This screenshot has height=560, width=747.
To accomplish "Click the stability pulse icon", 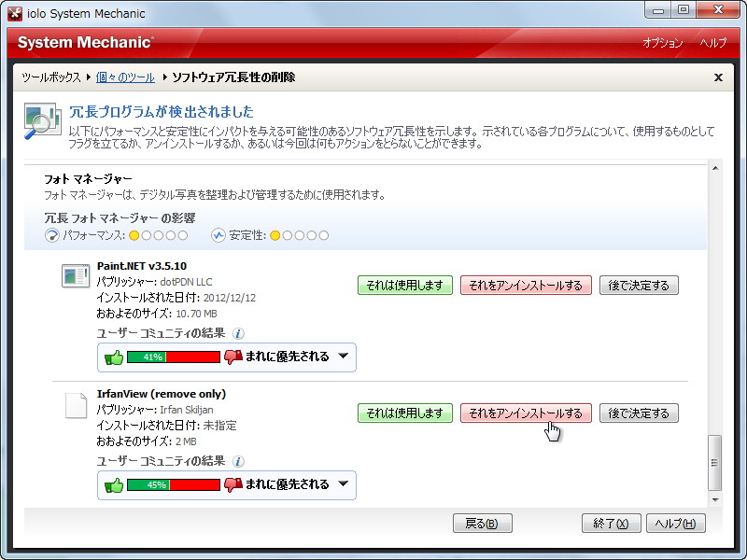I will click(x=218, y=235).
